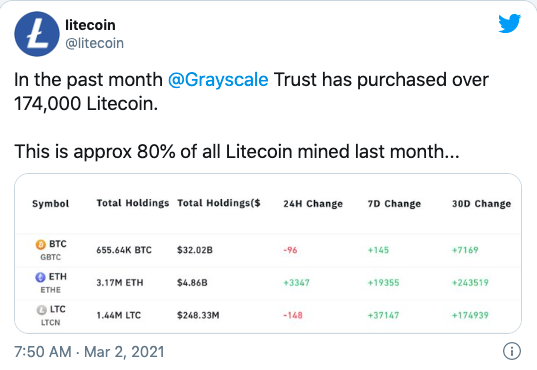
Task: Click the Ethereum coin icon
Action: [40, 277]
